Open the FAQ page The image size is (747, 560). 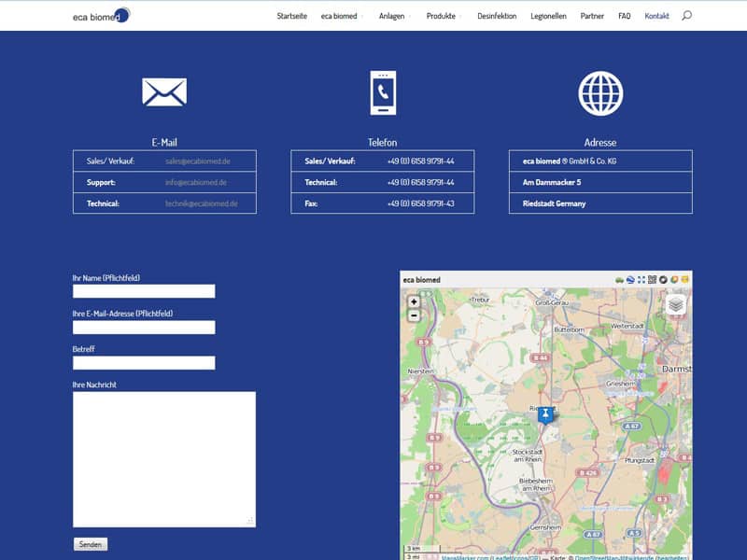(x=624, y=16)
